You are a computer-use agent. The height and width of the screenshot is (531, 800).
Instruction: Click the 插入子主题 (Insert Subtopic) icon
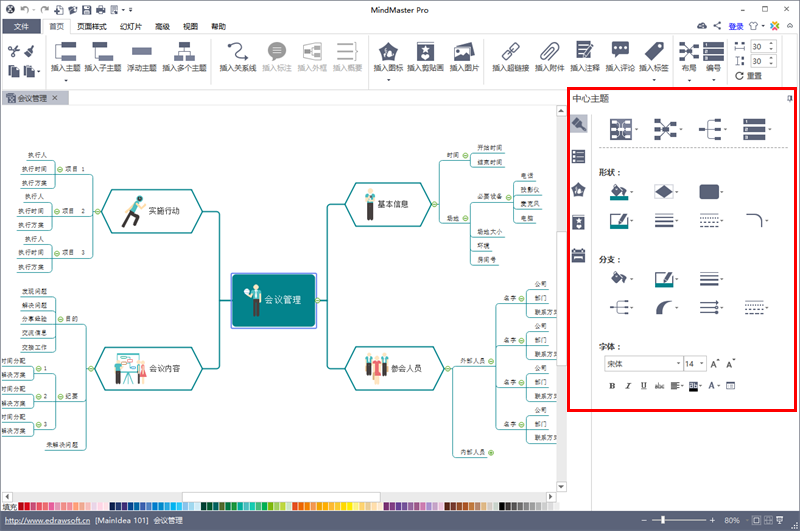(102, 51)
